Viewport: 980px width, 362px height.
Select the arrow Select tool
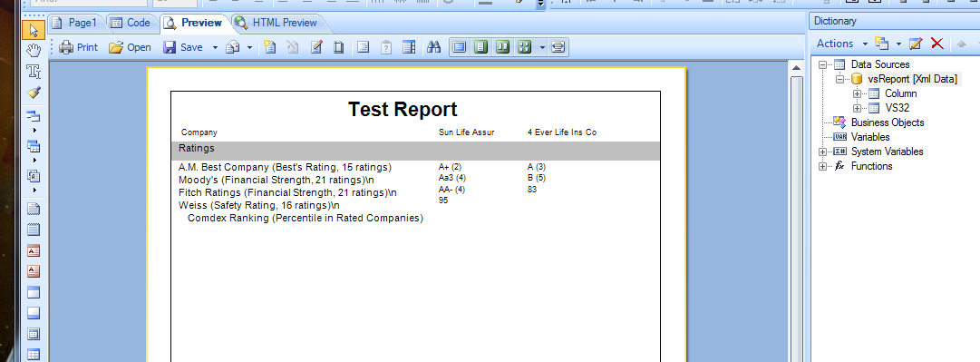tap(34, 29)
